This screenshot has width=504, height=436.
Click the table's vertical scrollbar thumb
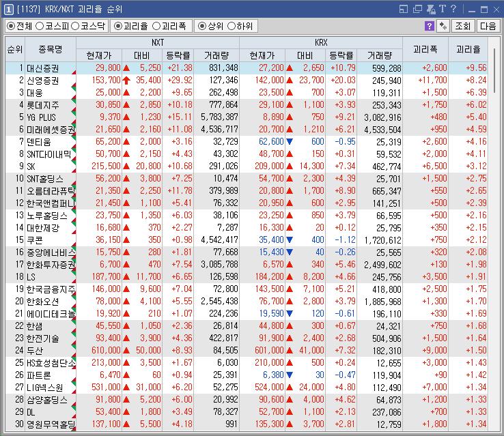pyautogui.click(x=496, y=70)
